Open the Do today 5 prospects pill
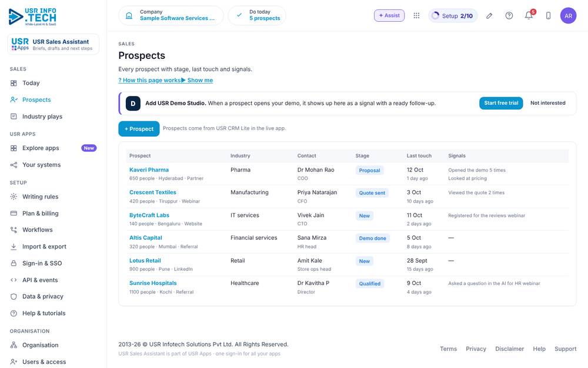Image resolution: width=588 pixels, height=368 pixels. click(257, 15)
